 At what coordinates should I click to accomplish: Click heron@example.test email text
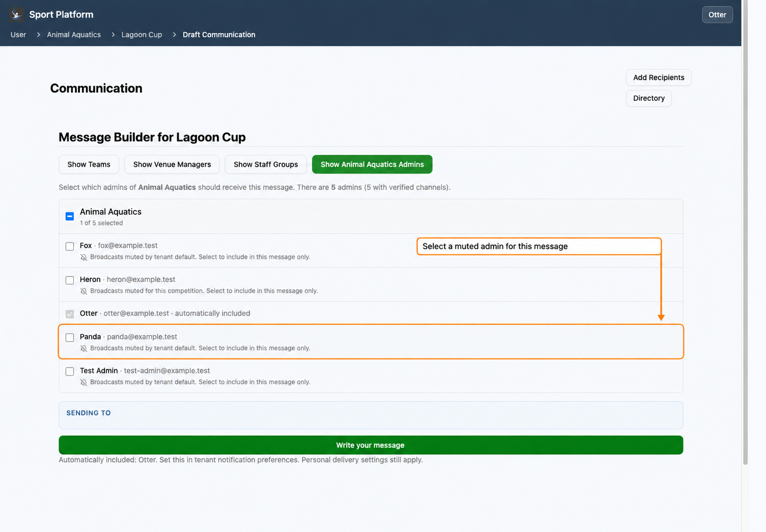(141, 279)
